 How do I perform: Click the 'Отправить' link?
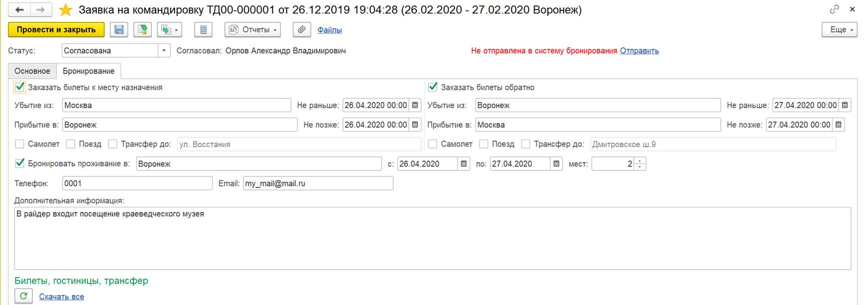(639, 51)
